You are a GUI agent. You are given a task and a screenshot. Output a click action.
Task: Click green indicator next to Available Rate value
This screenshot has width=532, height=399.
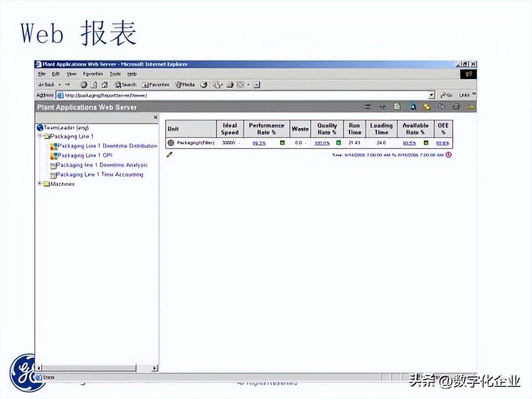click(426, 143)
